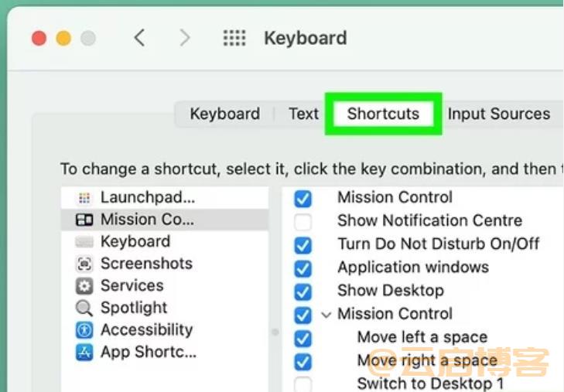This screenshot has width=564, height=392.
Task: Disable the Show Desktop shortcut checkbox
Action: tap(303, 291)
